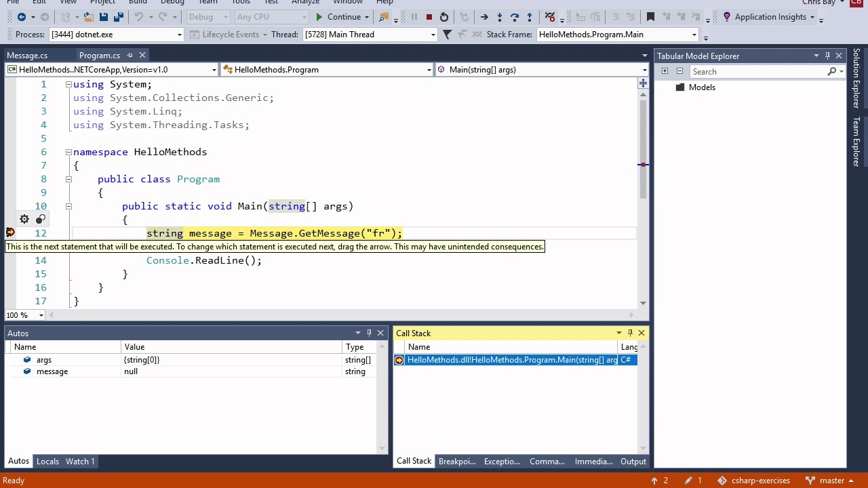Click the git branch icon in status bar

pyautogui.click(x=810, y=481)
